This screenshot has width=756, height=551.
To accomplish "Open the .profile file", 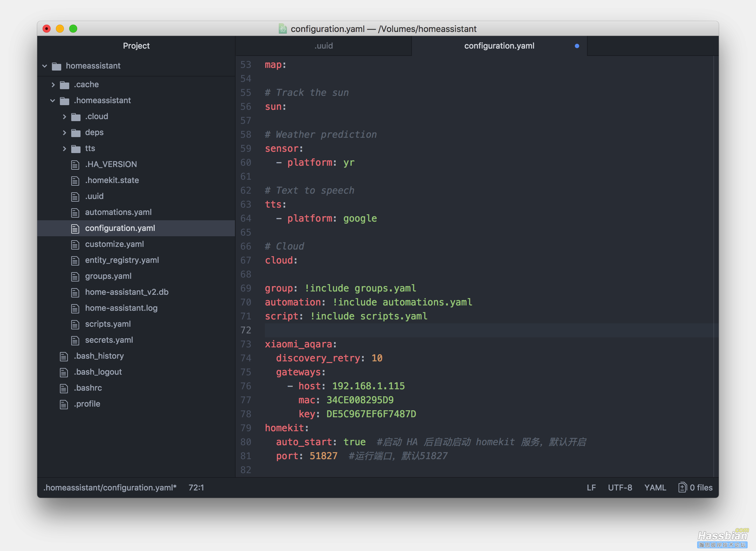I will (x=87, y=404).
